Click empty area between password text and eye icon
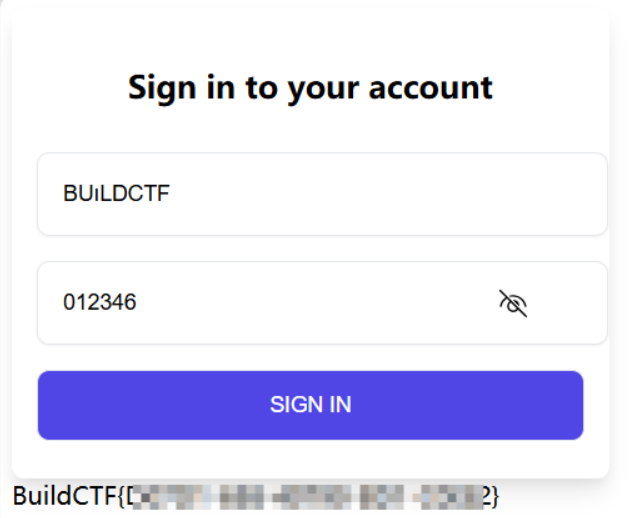The height and width of the screenshot is (518, 635). point(316,303)
